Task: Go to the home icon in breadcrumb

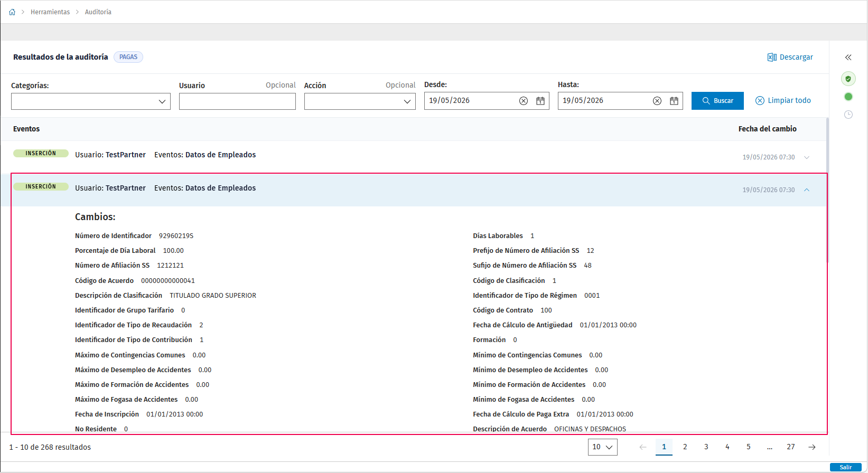Action: [12, 12]
